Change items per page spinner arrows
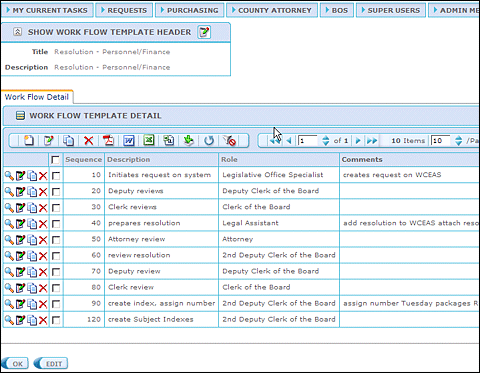The image size is (480, 373). point(459,140)
